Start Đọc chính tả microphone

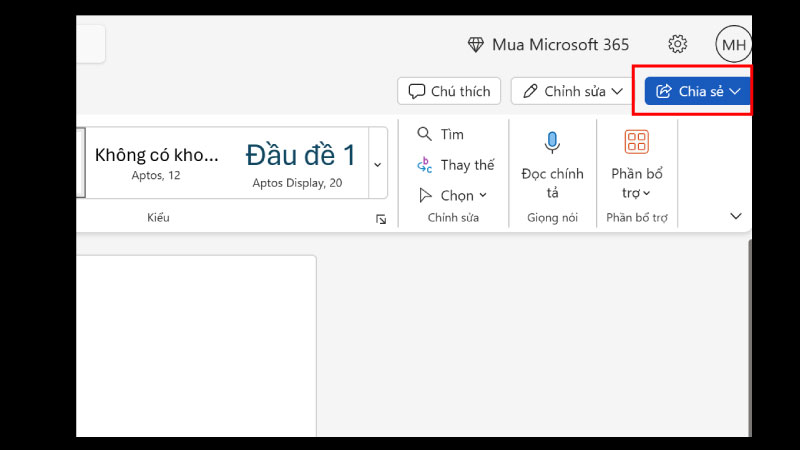[x=552, y=142]
